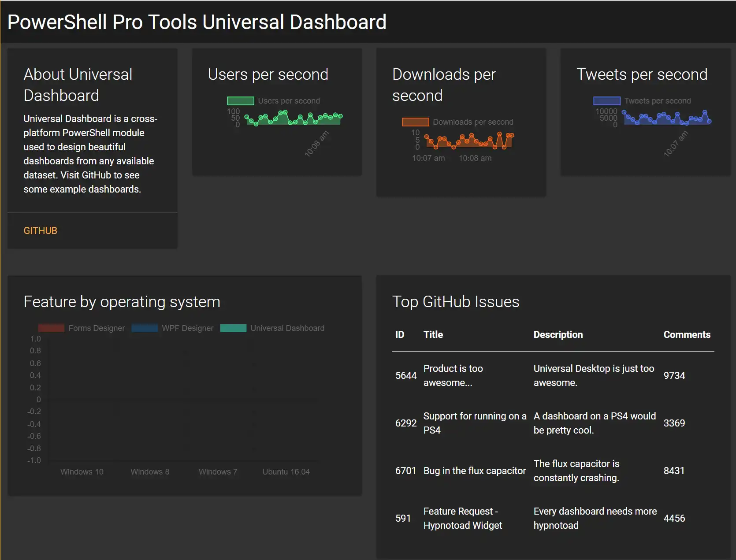Image resolution: width=736 pixels, height=560 pixels.
Task: Click the Windows 10 axis label
Action: pyautogui.click(x=82, y=472)
